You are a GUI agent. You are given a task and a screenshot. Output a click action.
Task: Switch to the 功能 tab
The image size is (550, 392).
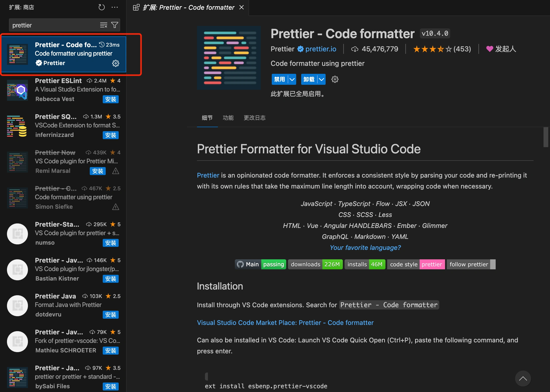click(228, 118)
